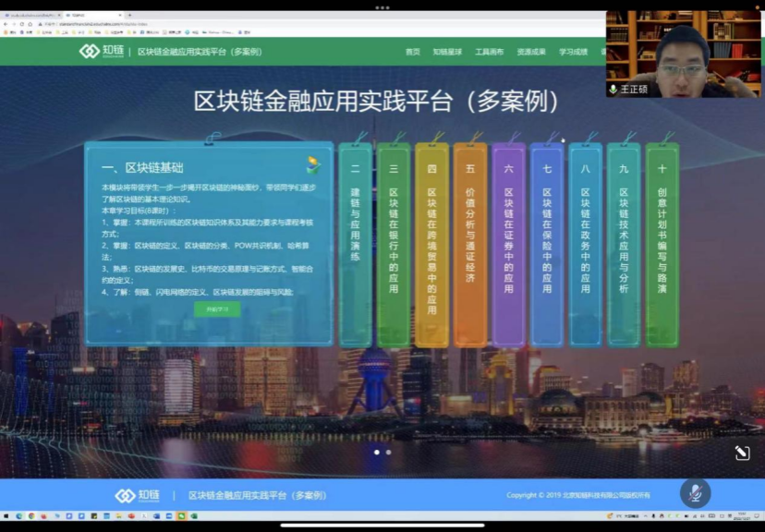This screenshot has width=765, height=532.
Task: Select the second carousel dot indicator
Action: (388, 452)
